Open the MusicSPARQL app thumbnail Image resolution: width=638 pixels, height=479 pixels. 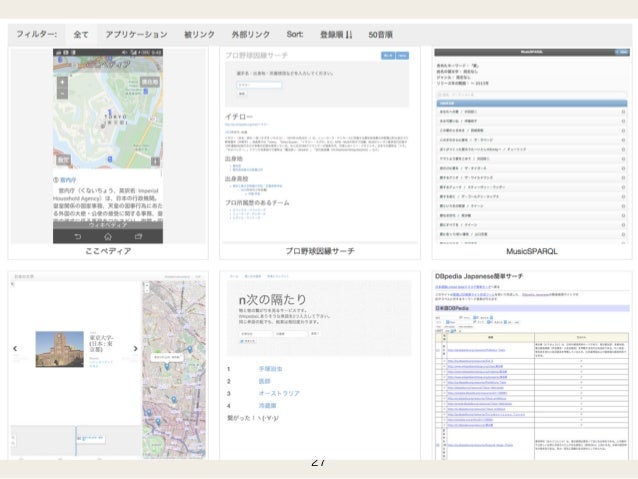[x=530, y=145]
